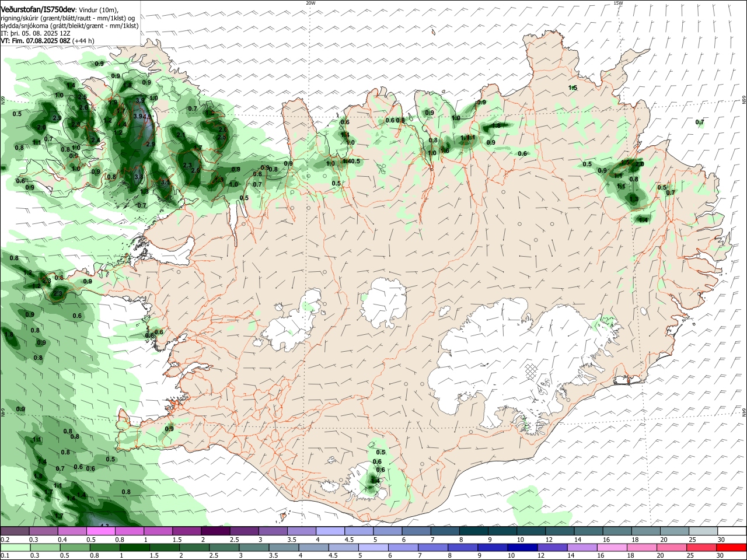Screen dimensions: 747x560
Task: Pick the pale pink lower legend swatch at 16
Action: point(613,548)
